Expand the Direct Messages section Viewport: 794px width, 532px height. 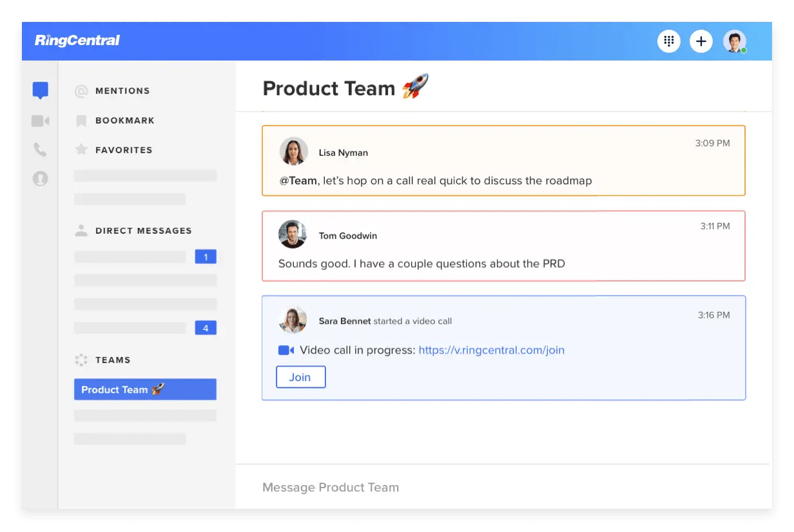(x=143, y=231)
